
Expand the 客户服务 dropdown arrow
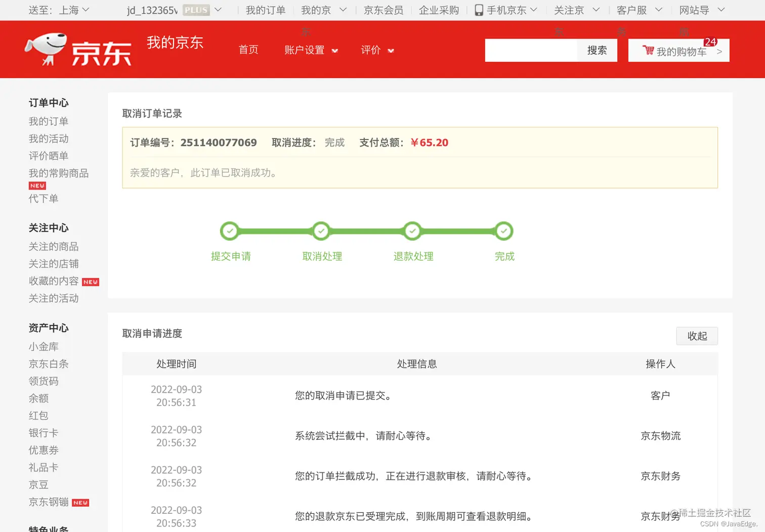tap(659, 10)
